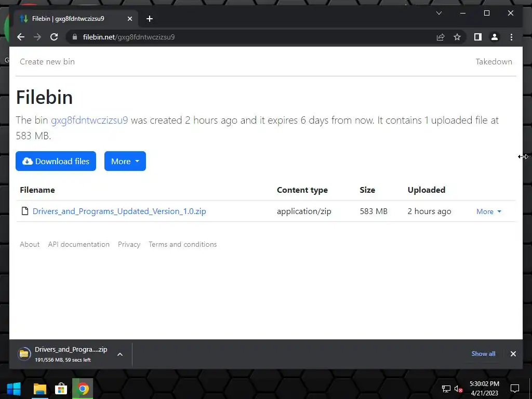This screenshot has width=532, height=399.
Task: Open the Chrome profile icon
Action: pyautogui.click(x=495, y=37)
